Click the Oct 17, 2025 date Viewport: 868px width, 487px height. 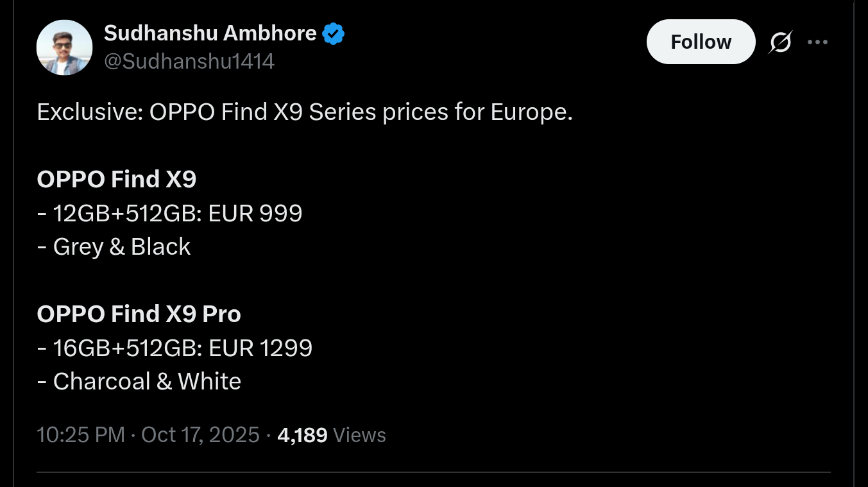click(200, 435)
